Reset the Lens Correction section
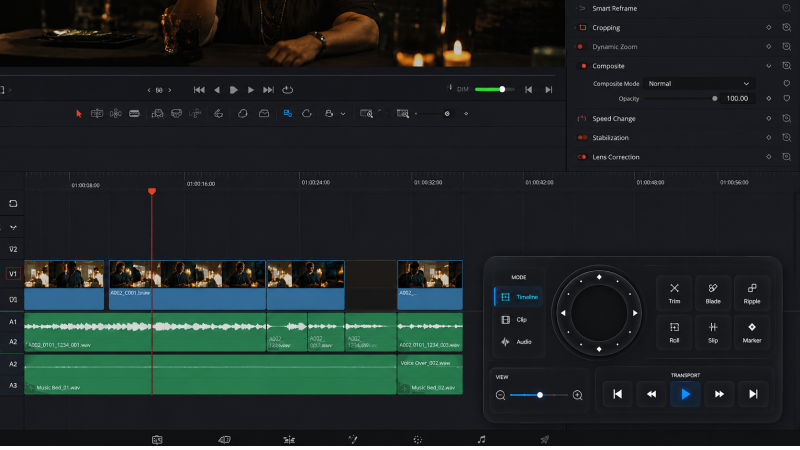The height and width of the screenshot is (450, 800). (787, 157)
